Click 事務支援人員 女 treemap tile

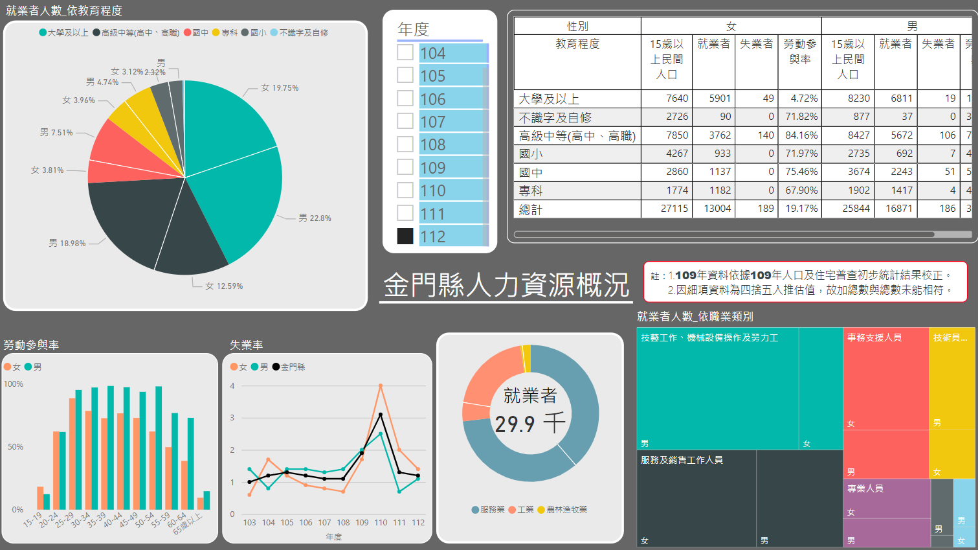[886, 379]
